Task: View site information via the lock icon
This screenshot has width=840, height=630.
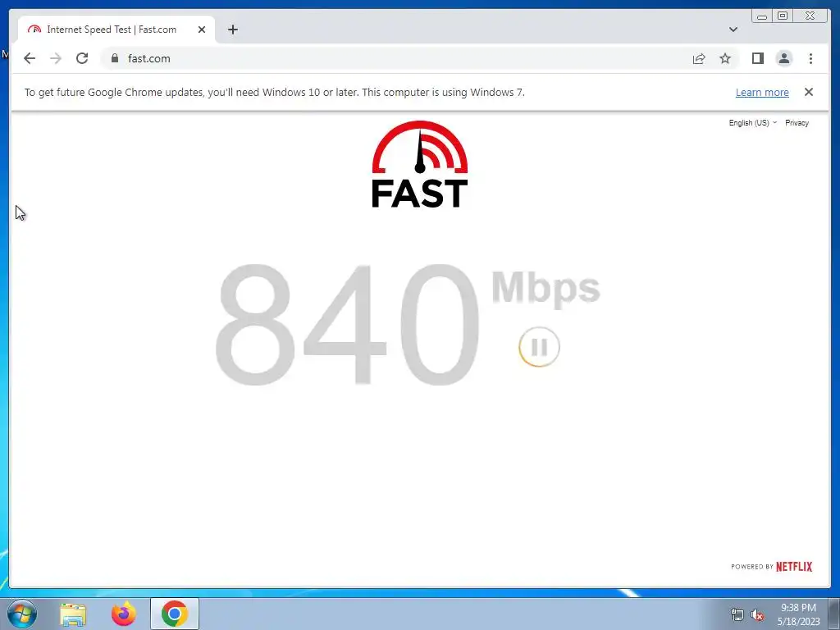Action: pos(114,58)
